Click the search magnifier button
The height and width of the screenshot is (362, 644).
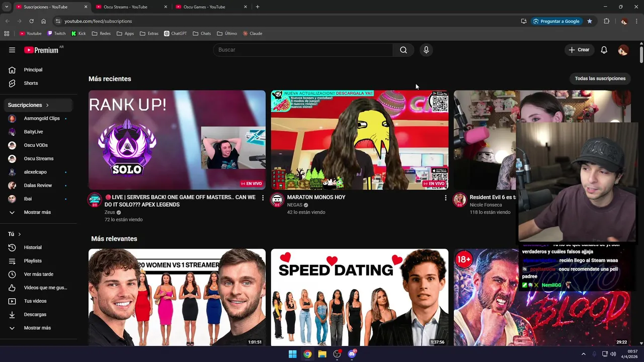[404, 50]
